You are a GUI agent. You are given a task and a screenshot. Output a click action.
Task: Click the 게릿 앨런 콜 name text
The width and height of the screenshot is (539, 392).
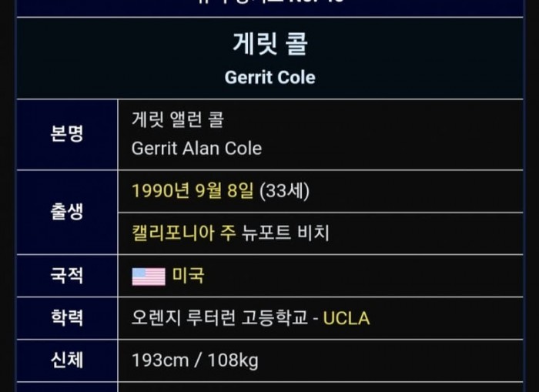click(178, 120)
